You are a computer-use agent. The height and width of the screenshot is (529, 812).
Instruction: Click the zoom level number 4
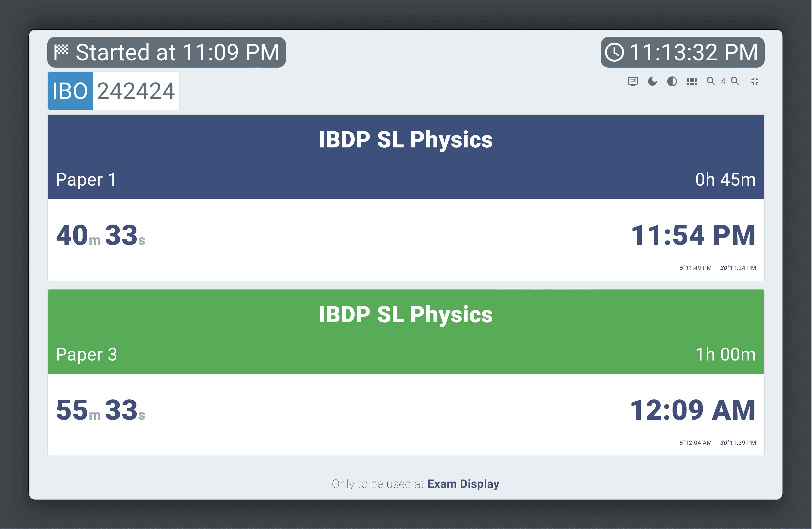pyautogui.click(x=723, y=81)
